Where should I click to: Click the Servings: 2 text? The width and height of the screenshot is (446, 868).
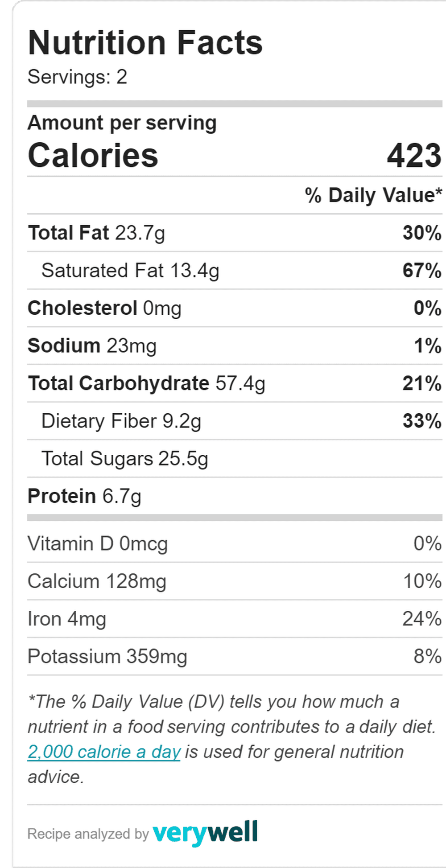(x=78, y=77)
